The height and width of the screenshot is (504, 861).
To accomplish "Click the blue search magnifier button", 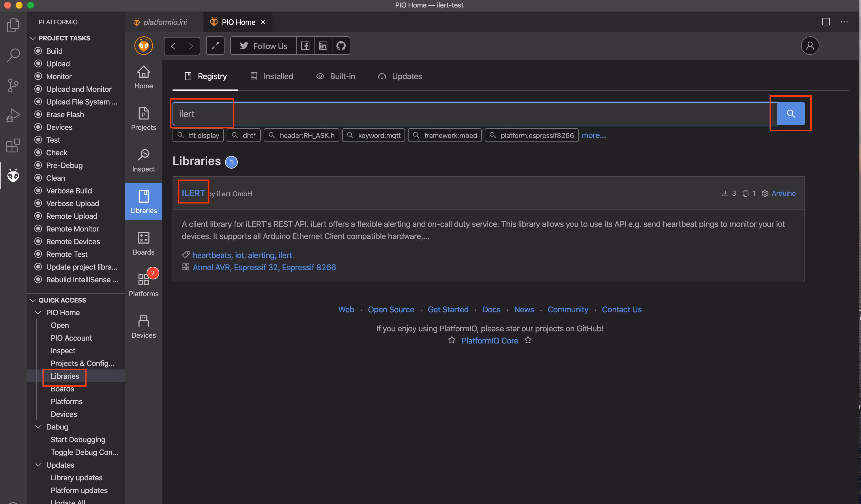I will (791, 114).
